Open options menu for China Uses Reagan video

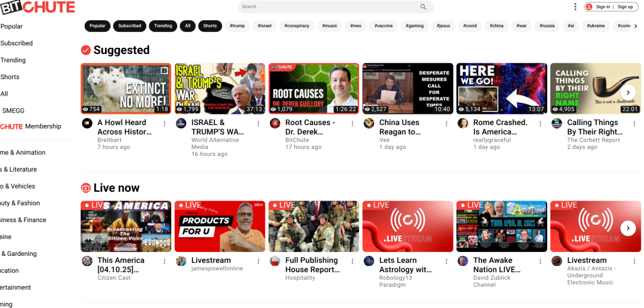pyautogui.click(x=447, y=123)
